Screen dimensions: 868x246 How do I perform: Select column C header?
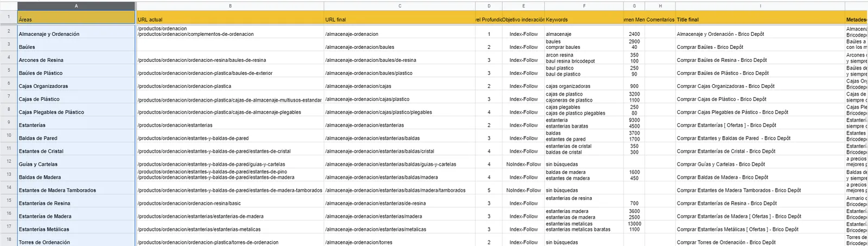coord(400,6)
